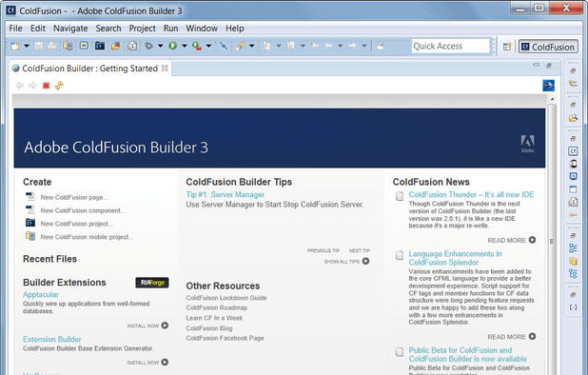The height and width of the screenshot is (375, 588).
Task: Open the Project menu
Action: tap(142, 29)
